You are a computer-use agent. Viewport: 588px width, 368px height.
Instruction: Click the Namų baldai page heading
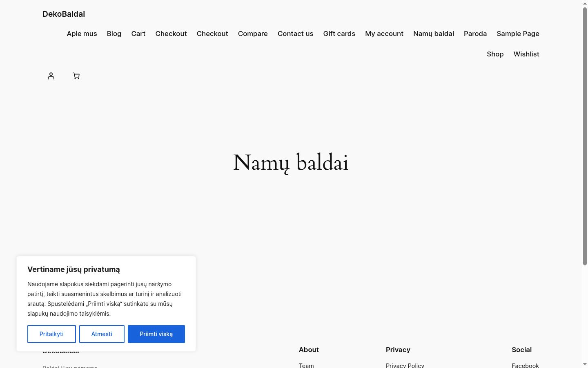(x=291, y=163)
